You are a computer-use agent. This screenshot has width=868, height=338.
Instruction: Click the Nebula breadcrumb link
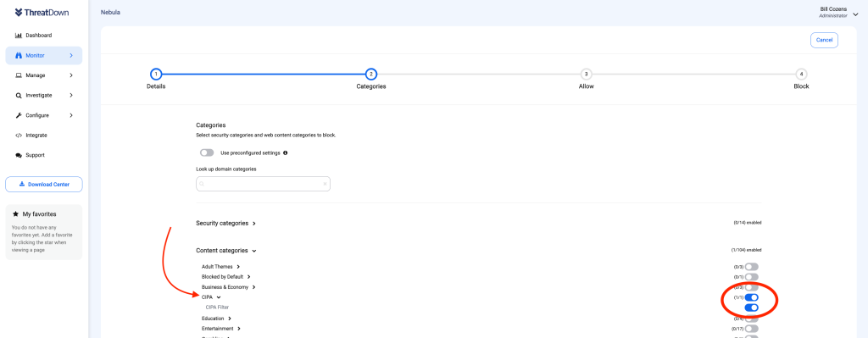110,12
